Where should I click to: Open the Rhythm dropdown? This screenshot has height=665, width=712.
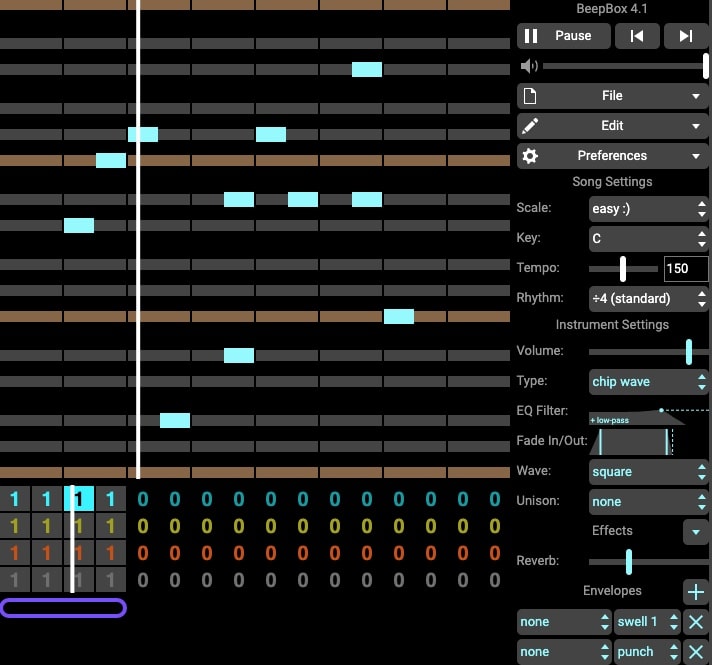[648, 299]
